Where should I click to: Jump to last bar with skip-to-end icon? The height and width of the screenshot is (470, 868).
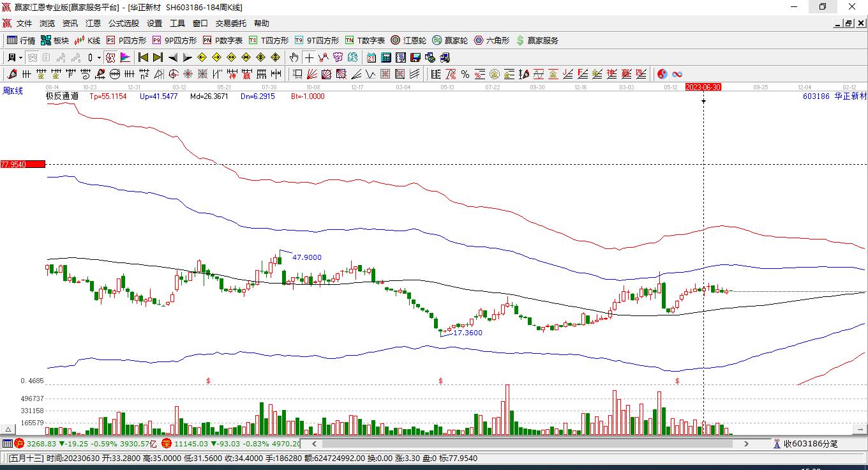coord(158,57)
